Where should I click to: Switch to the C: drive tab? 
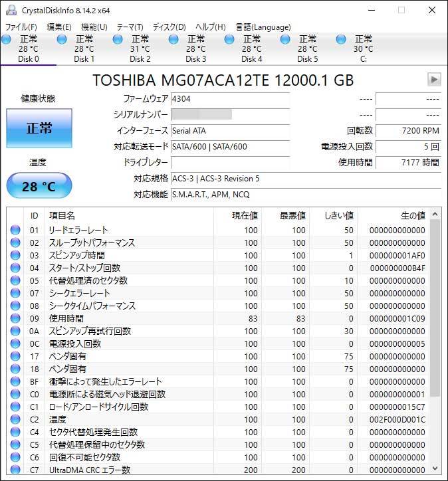[364, 48]
